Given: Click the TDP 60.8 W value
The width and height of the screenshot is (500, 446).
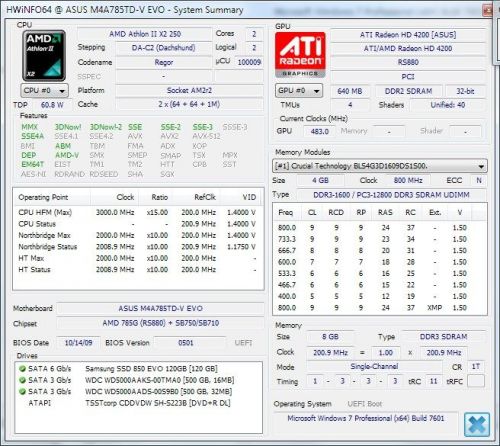Looking at the screenshot, I should [x=52, y=105].
